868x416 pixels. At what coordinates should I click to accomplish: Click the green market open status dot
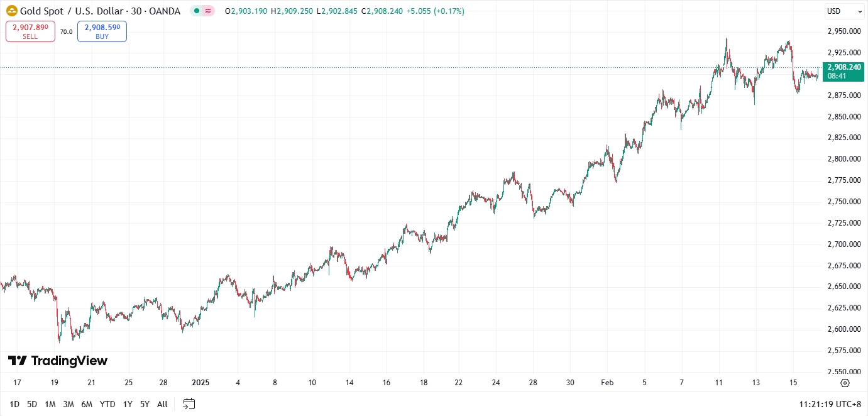pos(197,11)
